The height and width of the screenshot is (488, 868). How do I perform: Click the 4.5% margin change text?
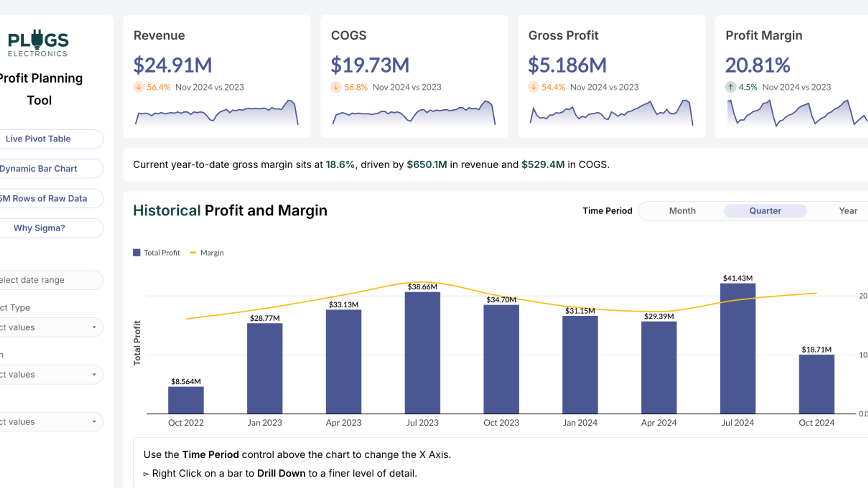tap(748, 87)
